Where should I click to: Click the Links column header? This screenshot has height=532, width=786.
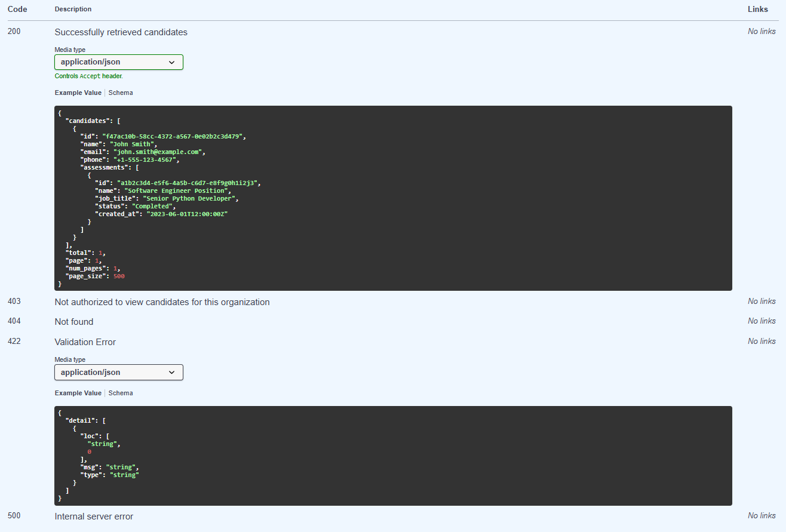tap(757, 10)
